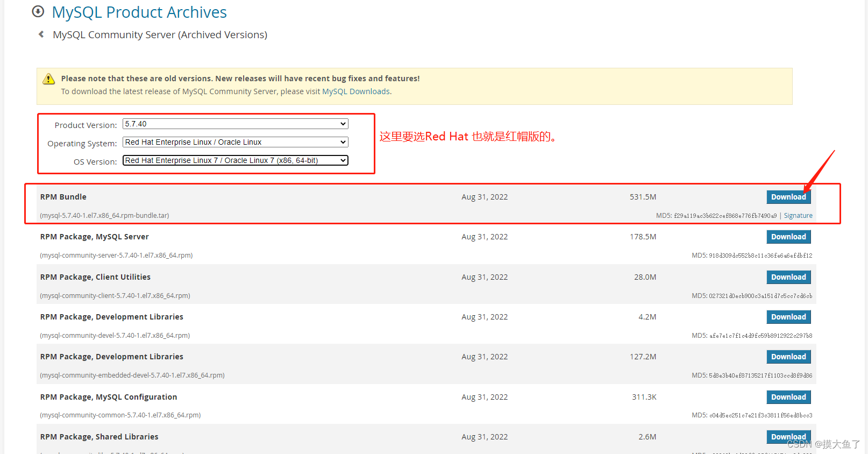This screenshot has width=868, height=454.
Task: Click the 178.5M size value
Action: coord(643,237)
